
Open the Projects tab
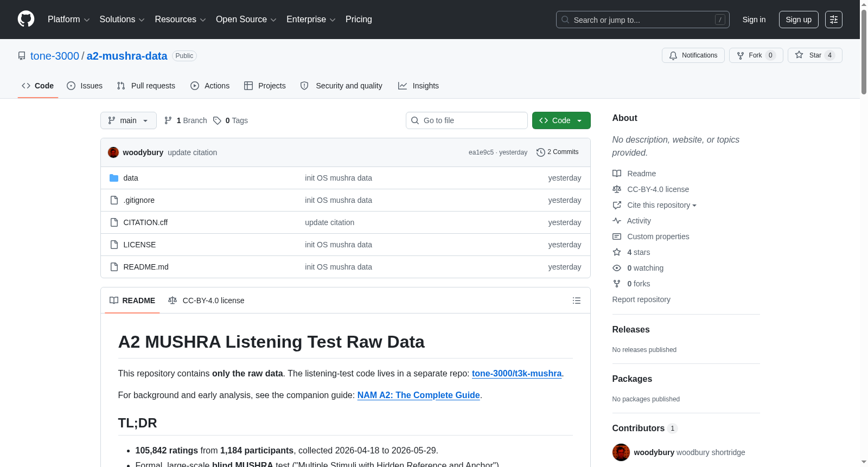265,86
